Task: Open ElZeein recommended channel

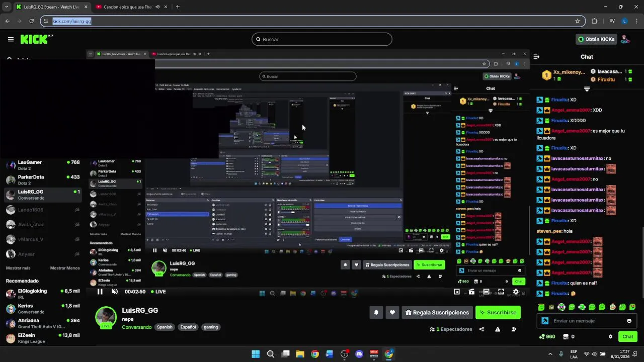Action: click(x=43, y=338)
